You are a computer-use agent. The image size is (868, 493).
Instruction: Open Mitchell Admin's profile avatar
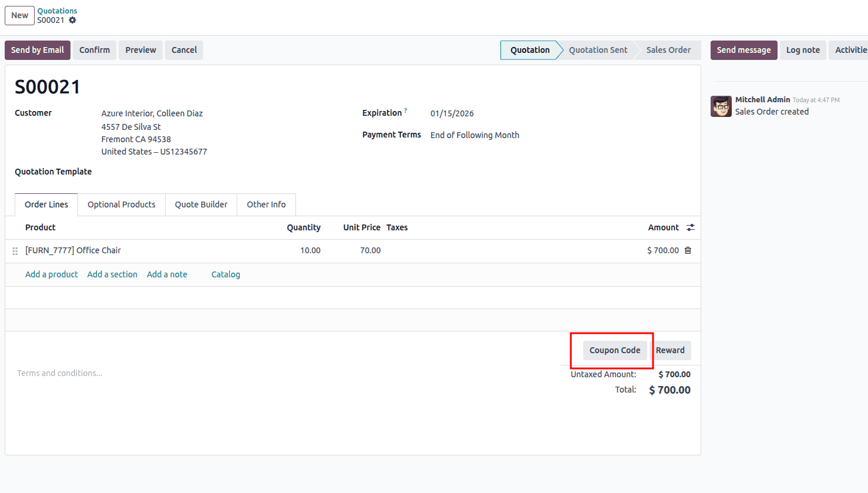721,106
